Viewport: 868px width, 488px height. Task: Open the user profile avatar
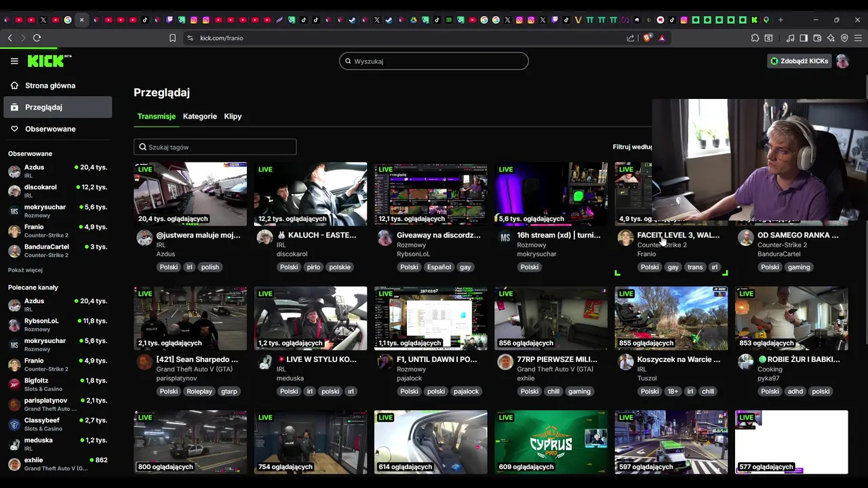pyautogui.click(x=842, y=61)
